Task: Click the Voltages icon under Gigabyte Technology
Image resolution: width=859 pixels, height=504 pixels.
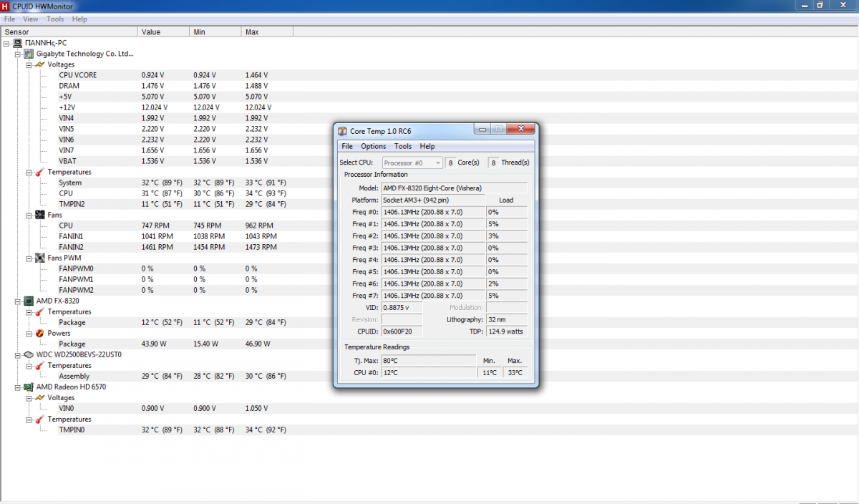Action: pyautogui.click(x=40, y=64)
